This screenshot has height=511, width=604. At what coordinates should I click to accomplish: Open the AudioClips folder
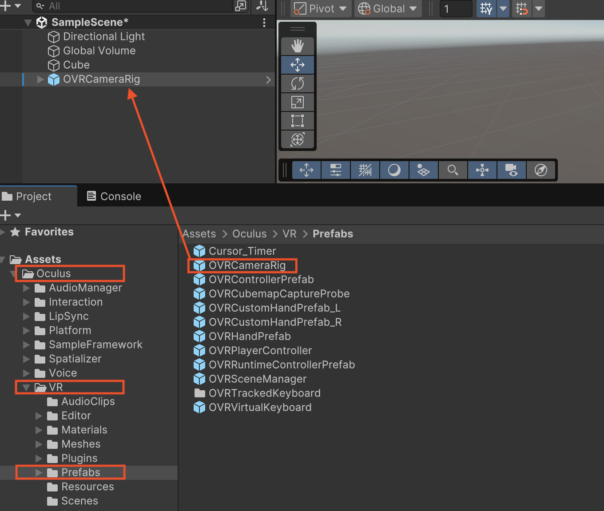coord(88,402)
